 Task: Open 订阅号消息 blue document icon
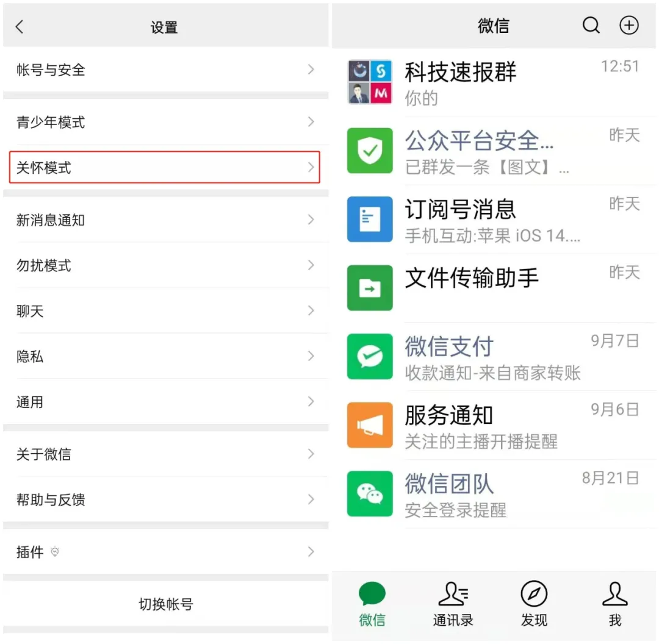pos(370,219)
